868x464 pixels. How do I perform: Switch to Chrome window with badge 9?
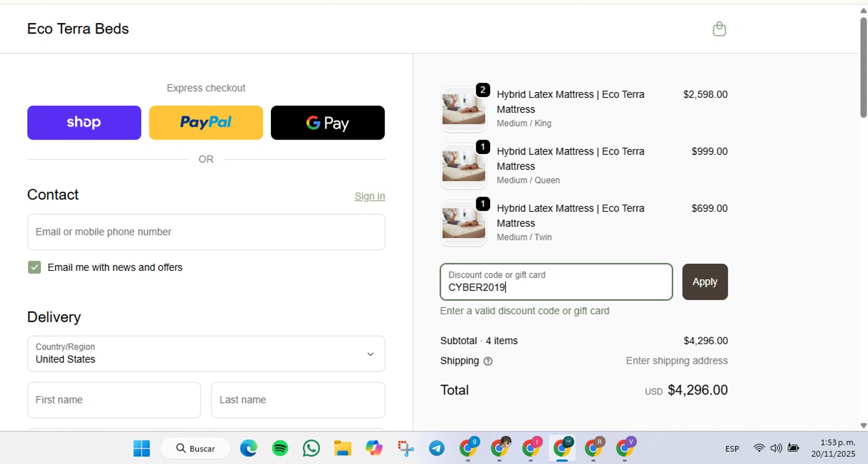pyautogui.click(x=468, y=447)
